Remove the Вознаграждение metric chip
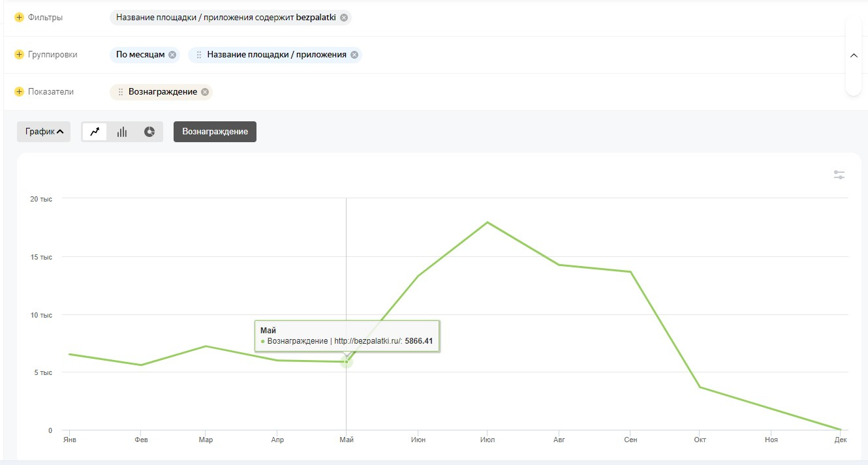The height and width of the screenshot is (465, 868). click(205, 92)
